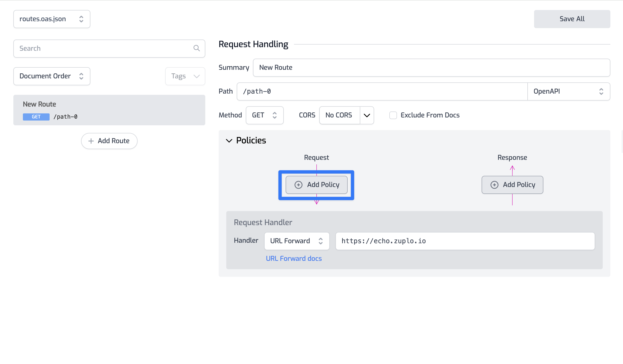Click the Request label above the pipeline

coord(316,157)
